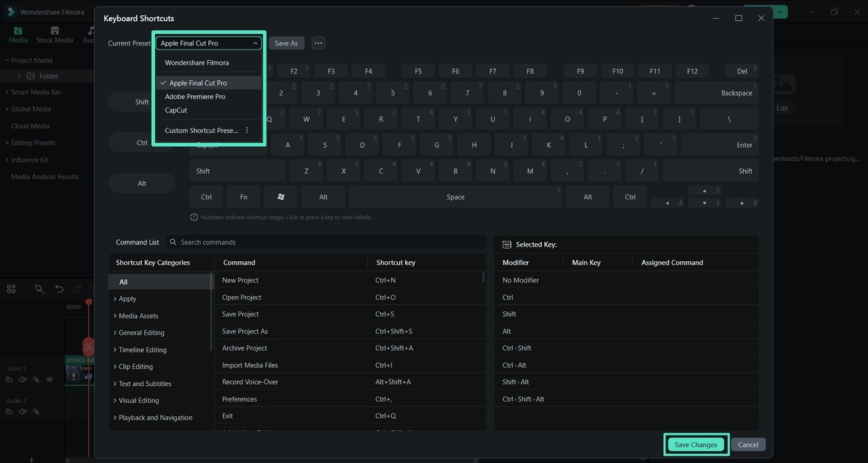Open the three-dot menu beside Save As
The image size is (868, 463).
click(318, 43)
